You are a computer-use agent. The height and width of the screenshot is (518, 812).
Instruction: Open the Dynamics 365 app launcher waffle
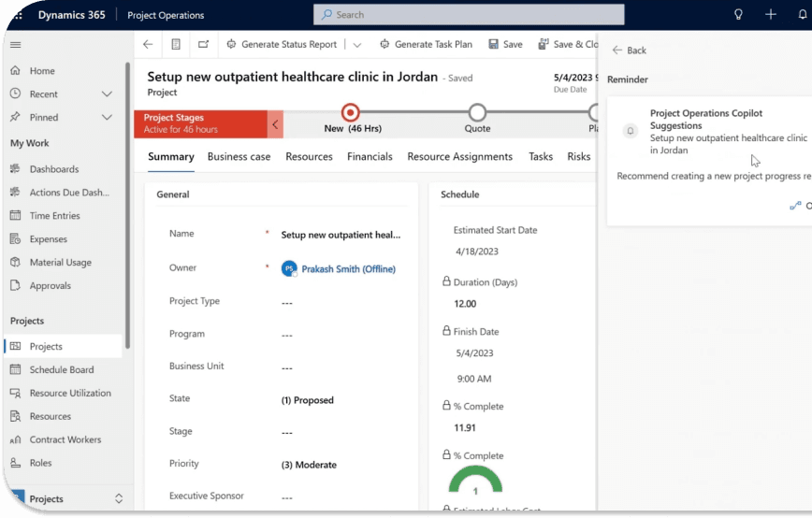pyautogui.click(x=19, y=15)
